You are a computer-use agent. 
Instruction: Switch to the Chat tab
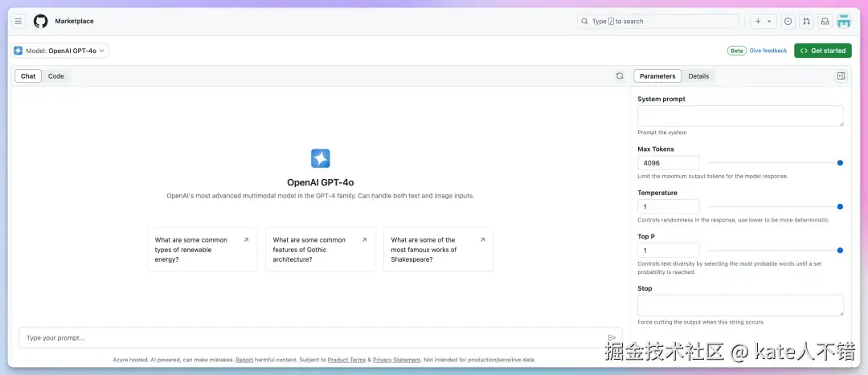pos(28,76)
